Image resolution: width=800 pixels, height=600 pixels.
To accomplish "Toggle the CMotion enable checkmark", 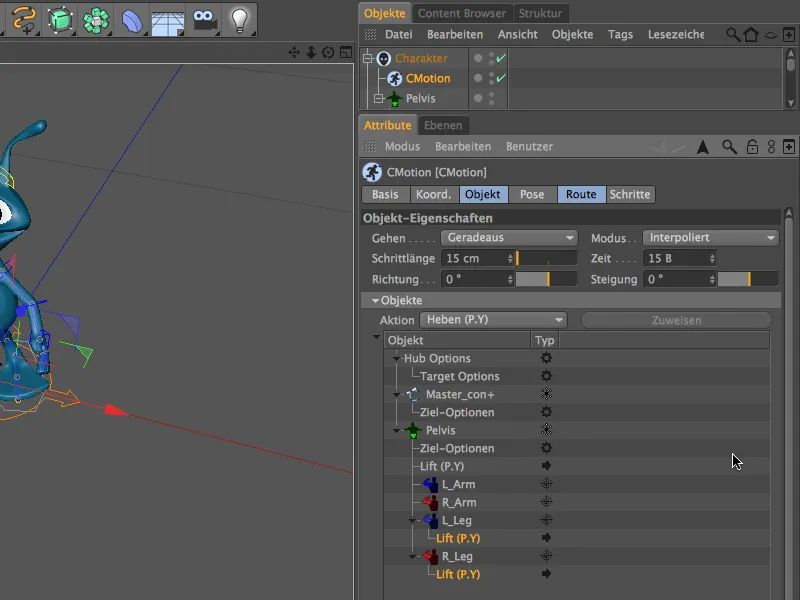I will coord(501,78).
